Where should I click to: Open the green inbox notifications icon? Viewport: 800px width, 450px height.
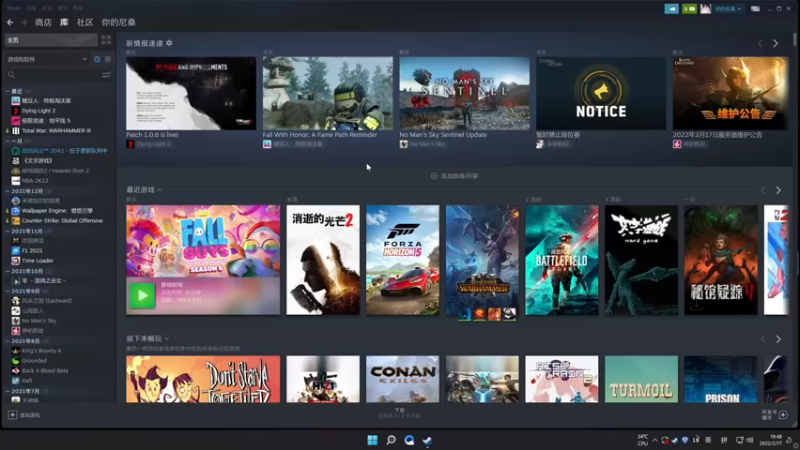pos(689,9)
